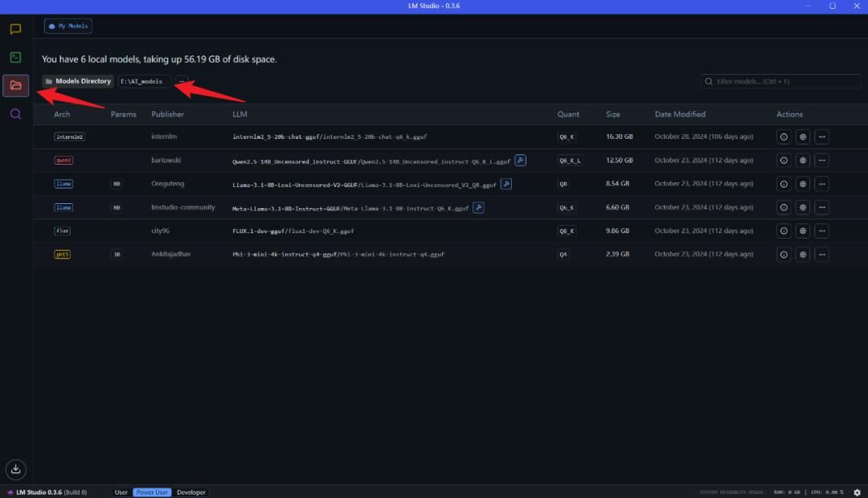Screen dimensions: 868x498
Task: Click the Models Directory button
Action: click(78, 81)
